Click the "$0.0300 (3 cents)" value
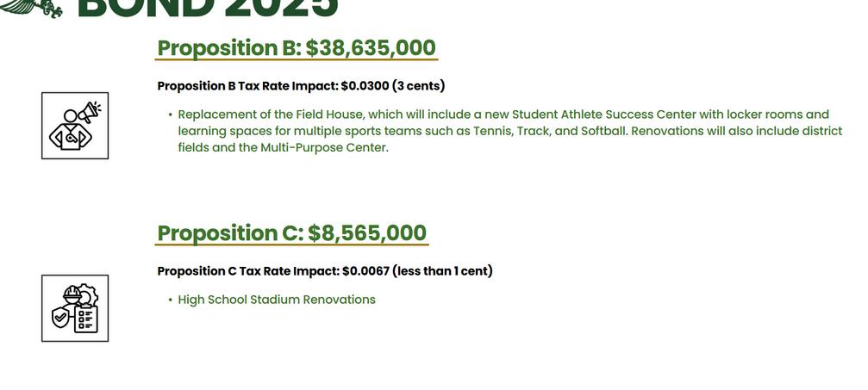Screen dimensions: 868x390 pyautogui.click(x=393, y=86)
